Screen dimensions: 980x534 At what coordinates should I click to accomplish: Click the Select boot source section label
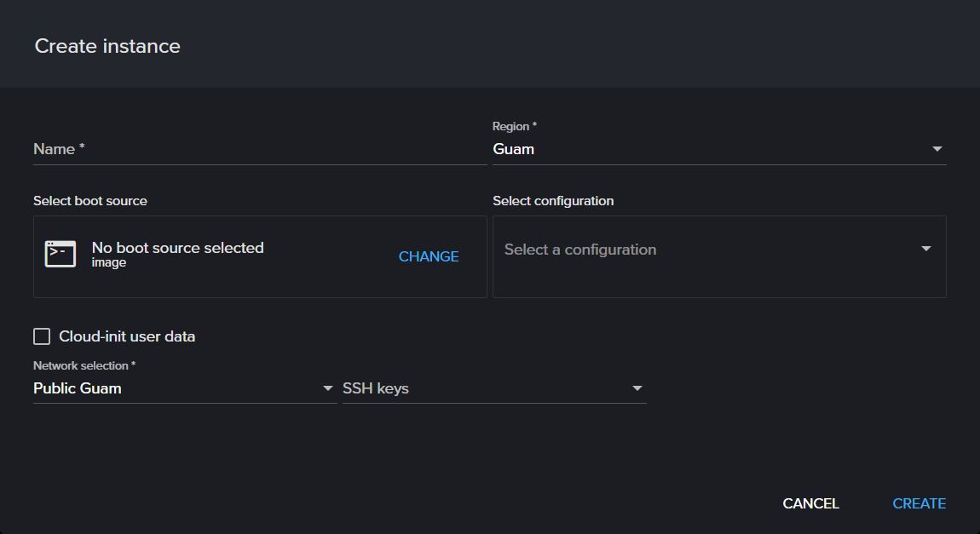89,200
